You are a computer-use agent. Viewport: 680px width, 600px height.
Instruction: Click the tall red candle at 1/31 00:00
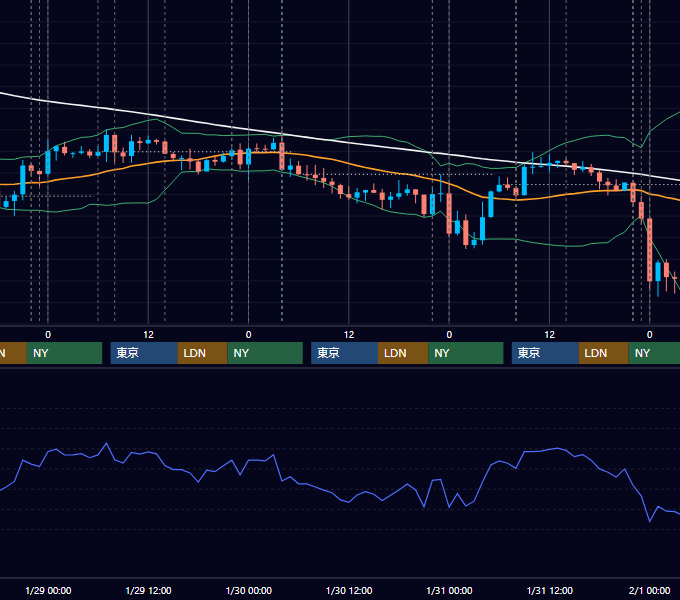[449, 213]
